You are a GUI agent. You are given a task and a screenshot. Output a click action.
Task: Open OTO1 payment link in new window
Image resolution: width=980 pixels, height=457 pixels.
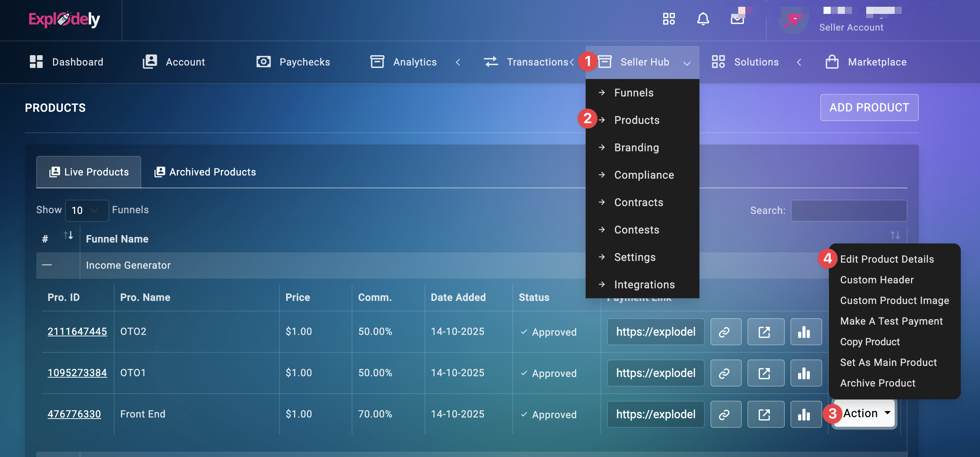(x=765, y=373)
